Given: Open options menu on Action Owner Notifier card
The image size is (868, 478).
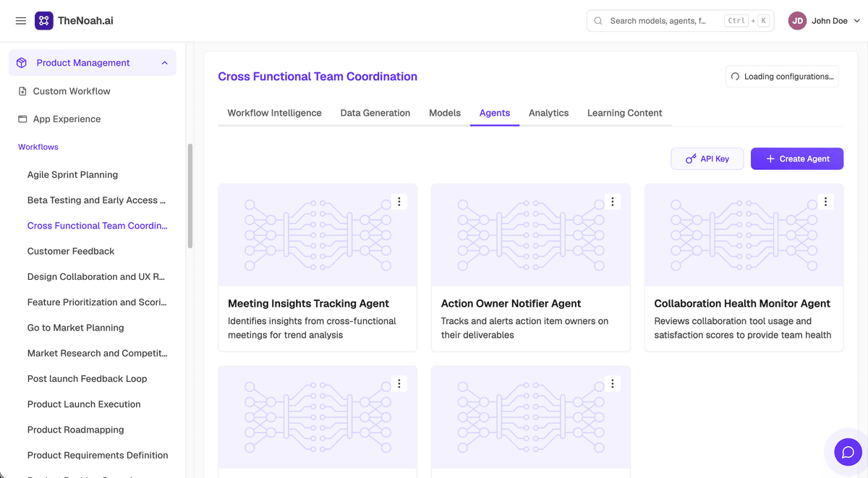Looking at the screenshot, I should pyautogui.click(x=613, y=202).
